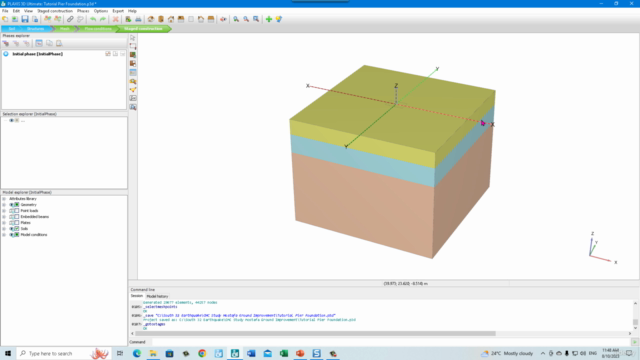Switch to the Soil mode tab
640x360 pixels.
point(11,29)
